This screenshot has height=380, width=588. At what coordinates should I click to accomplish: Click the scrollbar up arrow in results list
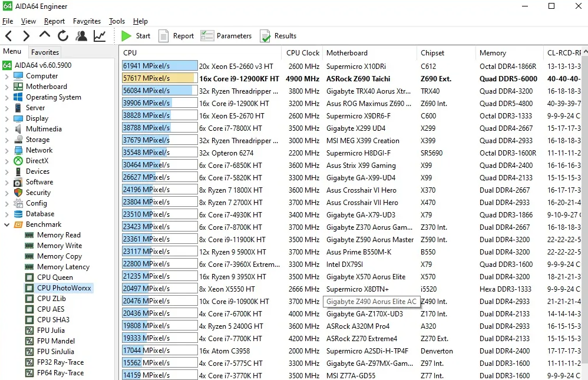(584, 53)
